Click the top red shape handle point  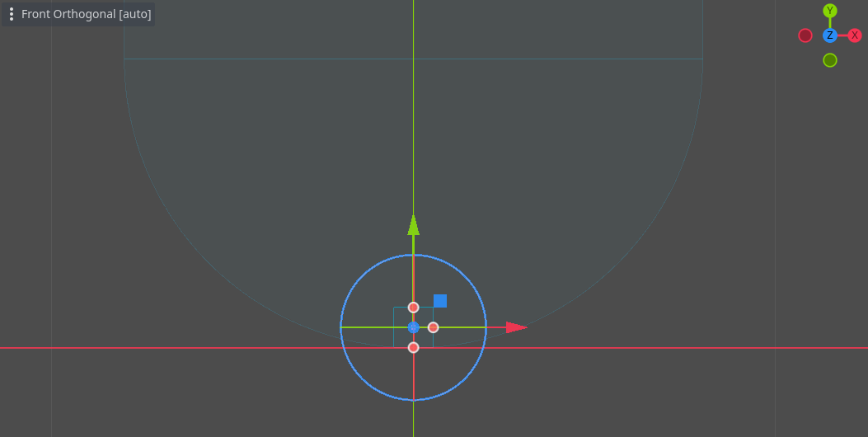coord(414,308)
